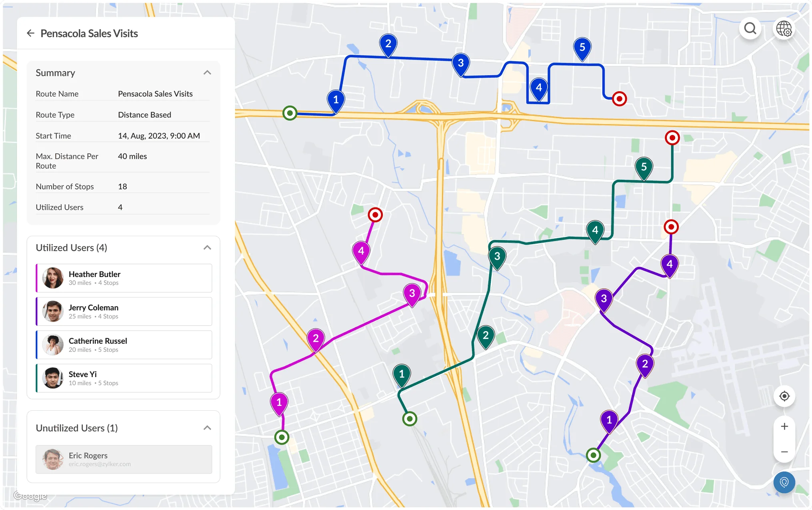
Task: Click the zoom in (+) map control
Action: (784, 426)
